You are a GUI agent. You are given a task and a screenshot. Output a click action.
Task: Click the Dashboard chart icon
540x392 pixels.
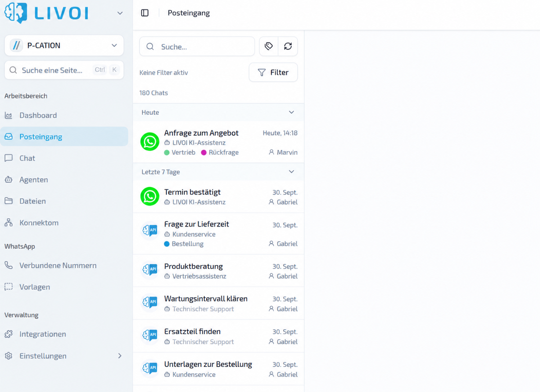8,116
